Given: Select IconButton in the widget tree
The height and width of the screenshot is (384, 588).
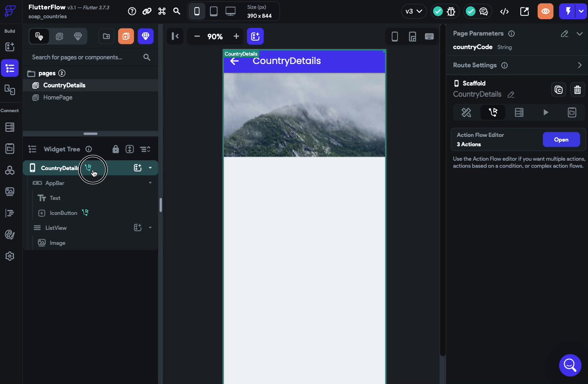Looking at the screenshot, I should (x=63, y=213).
